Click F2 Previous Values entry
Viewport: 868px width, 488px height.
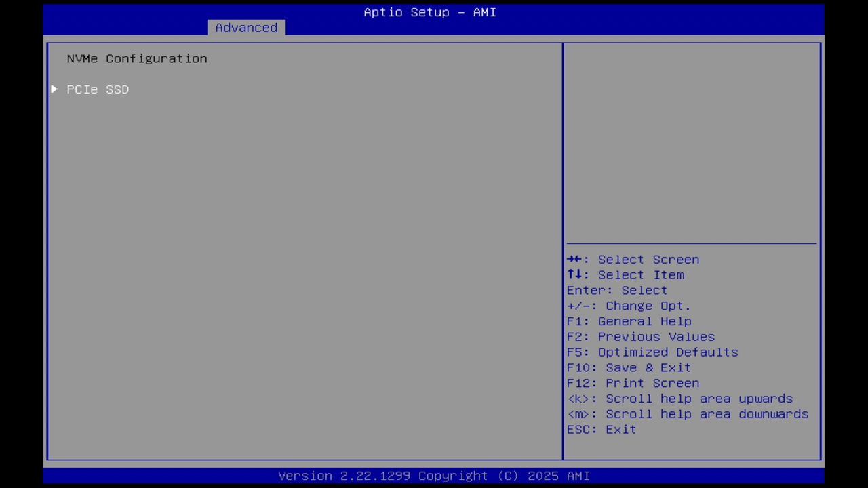click(x=640, y=336)
